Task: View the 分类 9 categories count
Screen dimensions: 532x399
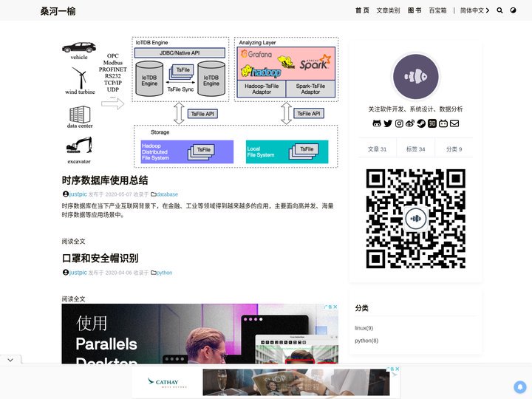Action: [454, 149]
